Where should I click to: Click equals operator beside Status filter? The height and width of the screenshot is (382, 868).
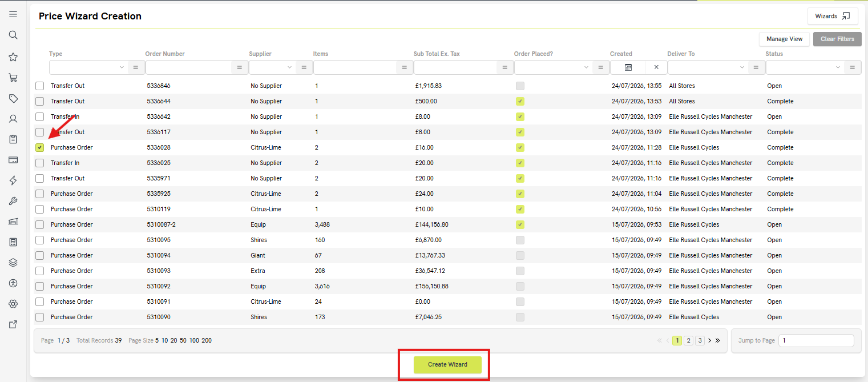852,67
